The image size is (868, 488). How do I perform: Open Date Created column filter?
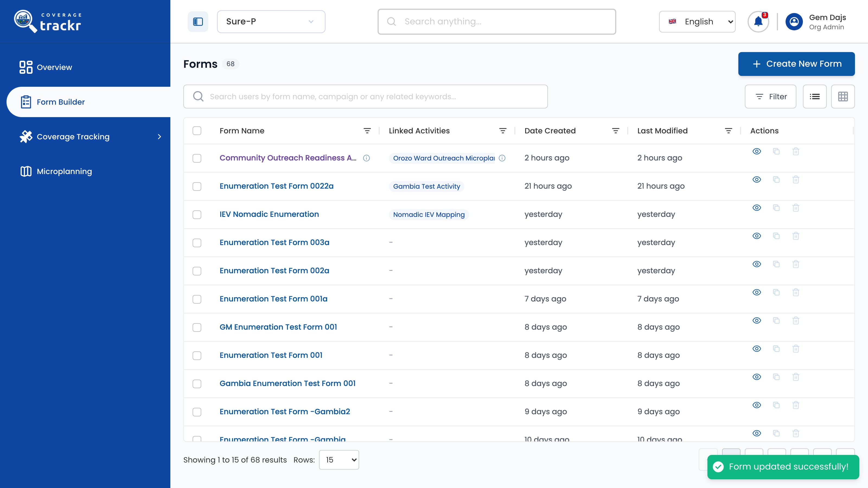616,131
